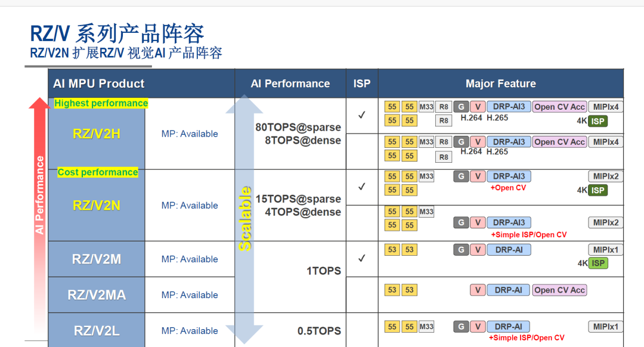Select the "0.5TOPS" performance value

(x=319, y=331)
